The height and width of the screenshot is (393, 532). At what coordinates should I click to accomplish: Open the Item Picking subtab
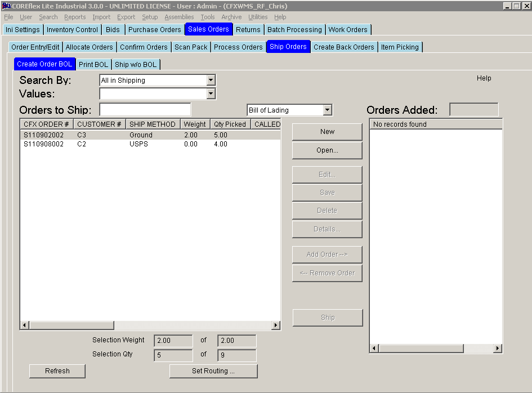click(x=400, y=47)
